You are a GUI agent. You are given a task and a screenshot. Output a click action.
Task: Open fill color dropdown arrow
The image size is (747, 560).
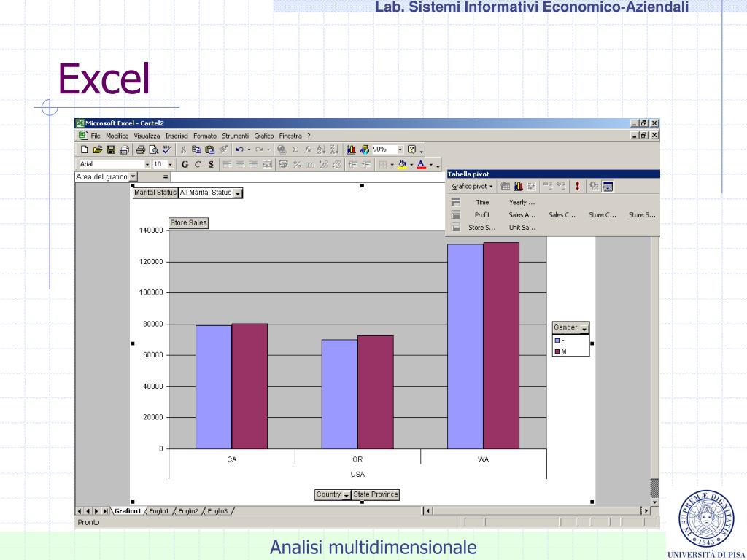(x=411, y=165)
